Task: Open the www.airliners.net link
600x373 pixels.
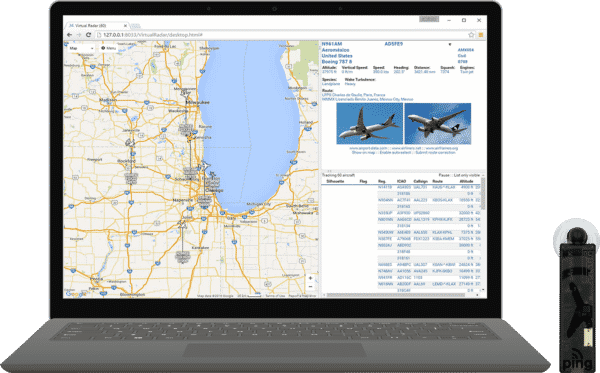Action: tap(406, 148)
